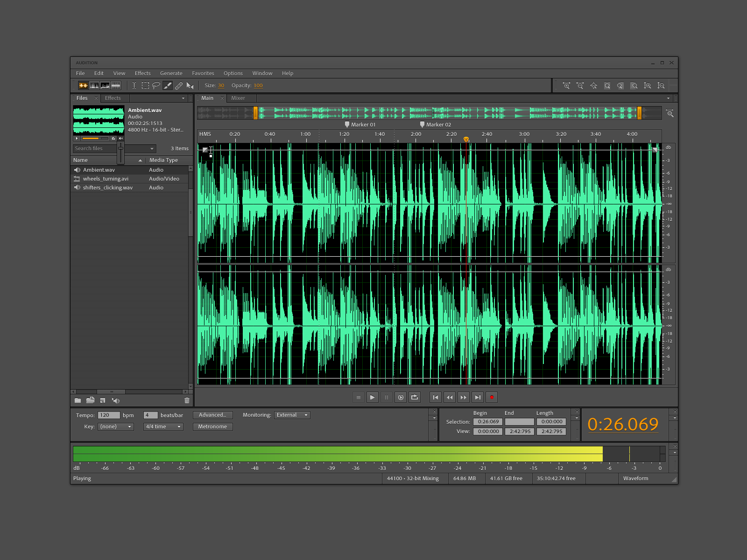Screen dimensions: 747x560
Task: Toggle preview volume button in Files panel
Action: pos(120,139)
